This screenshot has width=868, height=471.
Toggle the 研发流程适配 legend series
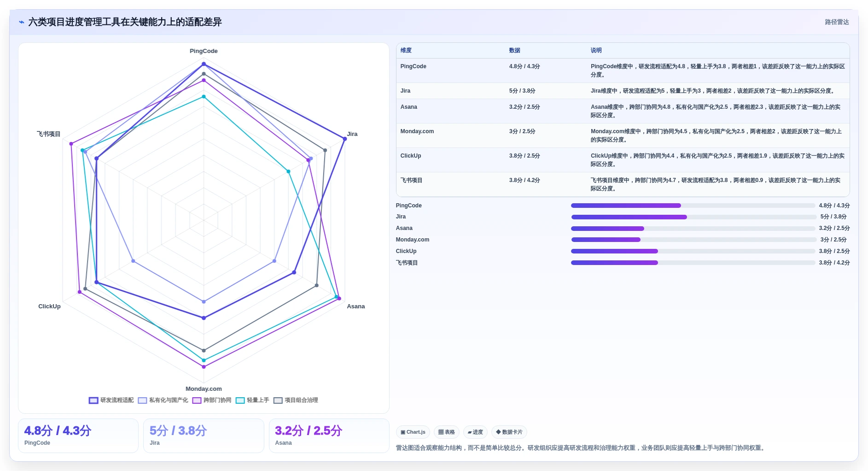(x=111, y=400)
